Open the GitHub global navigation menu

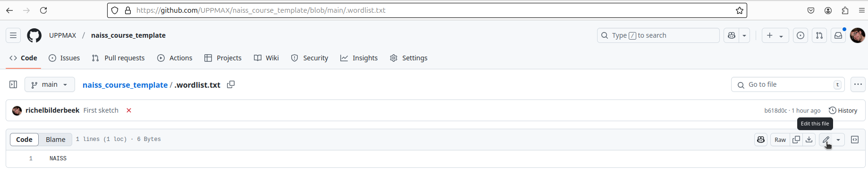click(13, 35)
